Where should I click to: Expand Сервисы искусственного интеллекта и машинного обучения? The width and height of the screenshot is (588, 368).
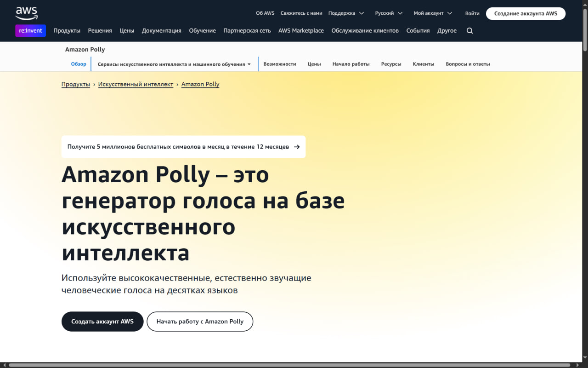tap(174, 64)
